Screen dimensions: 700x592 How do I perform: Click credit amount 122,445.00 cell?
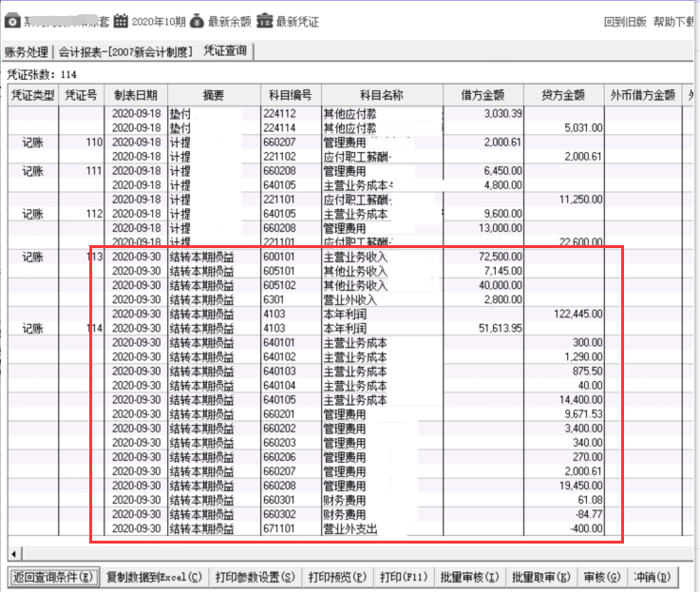click(563, 315)
